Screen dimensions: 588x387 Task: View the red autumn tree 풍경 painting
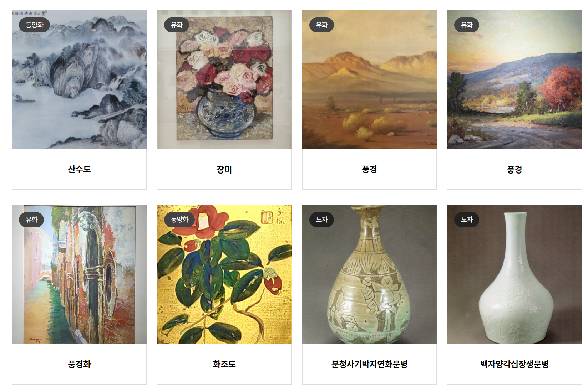click(514, 80)
